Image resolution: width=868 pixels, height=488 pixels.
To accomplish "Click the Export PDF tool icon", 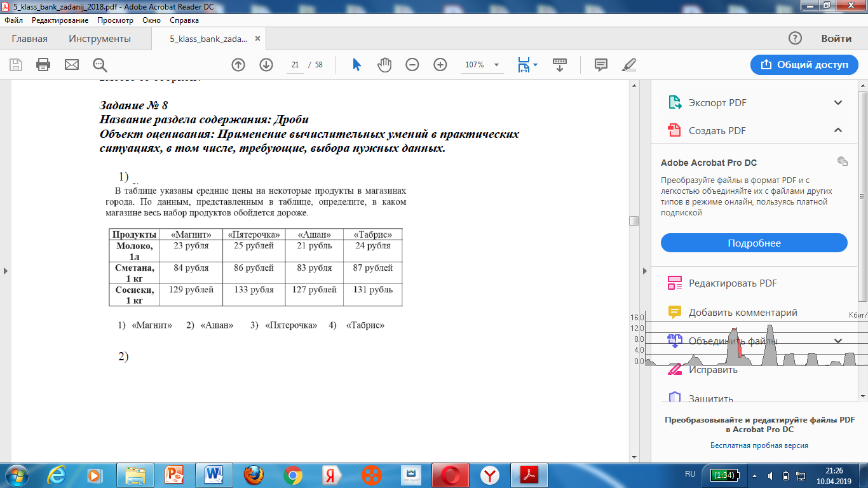I will point(674,102).
